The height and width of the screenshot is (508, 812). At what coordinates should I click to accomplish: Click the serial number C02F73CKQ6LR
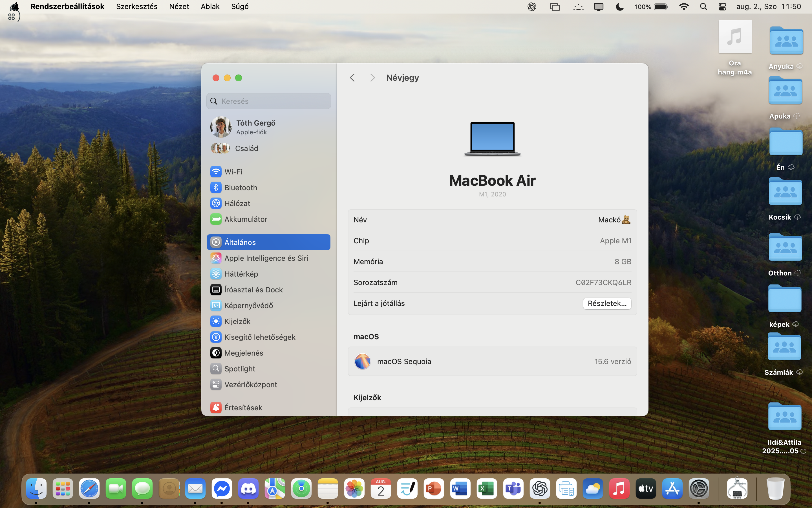pyautogui.click(x=603, y=283)
